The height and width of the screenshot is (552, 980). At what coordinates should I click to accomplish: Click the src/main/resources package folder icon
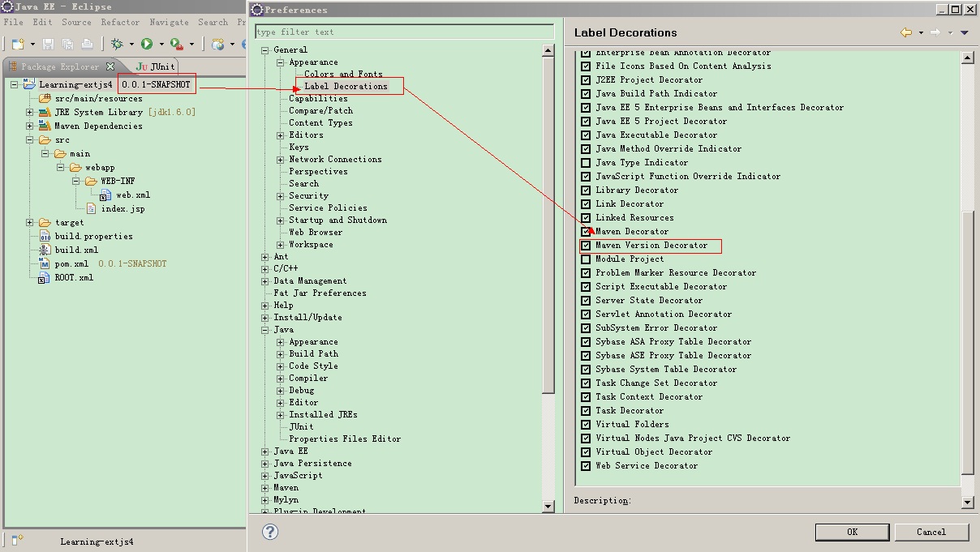(45, 98)
